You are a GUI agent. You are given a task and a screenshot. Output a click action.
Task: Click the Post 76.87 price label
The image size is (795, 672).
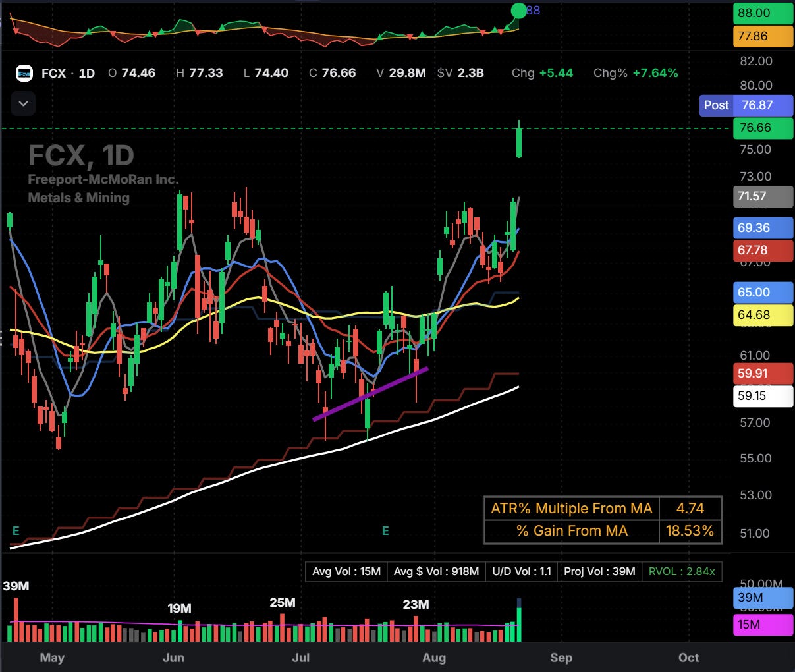(x=746, y=105)
